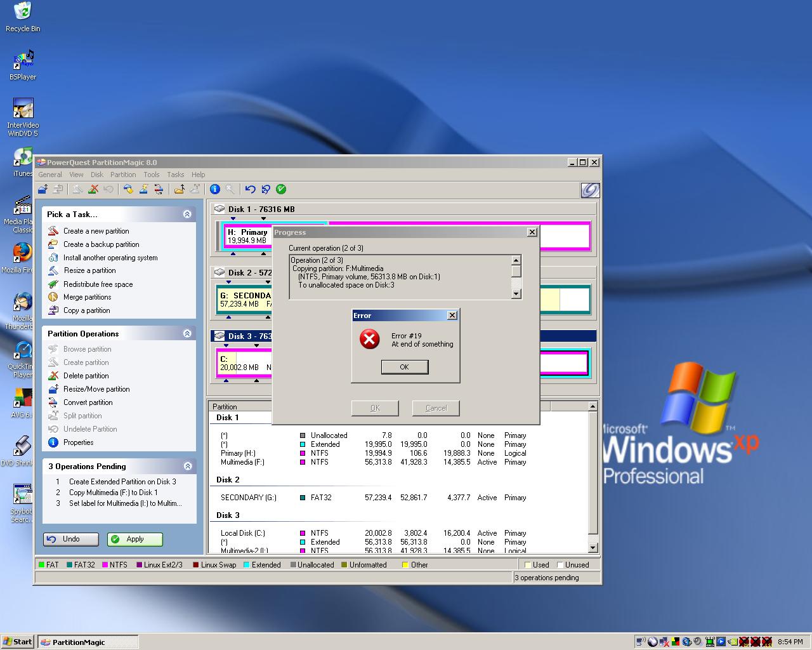Click the Label partition toolbar icon with yellow tag
This screenshot has width=812, height=650.
click(x=128, y=189)
